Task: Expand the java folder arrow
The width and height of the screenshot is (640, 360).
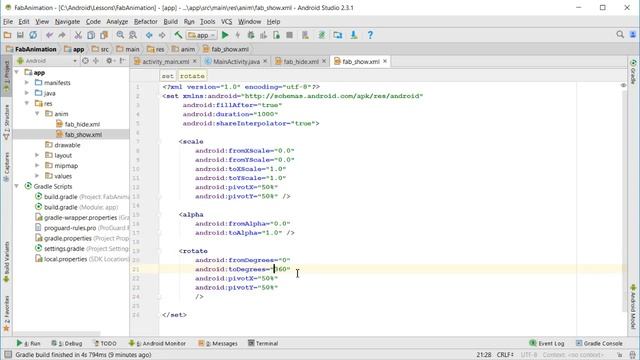Action: pos(27,93)
